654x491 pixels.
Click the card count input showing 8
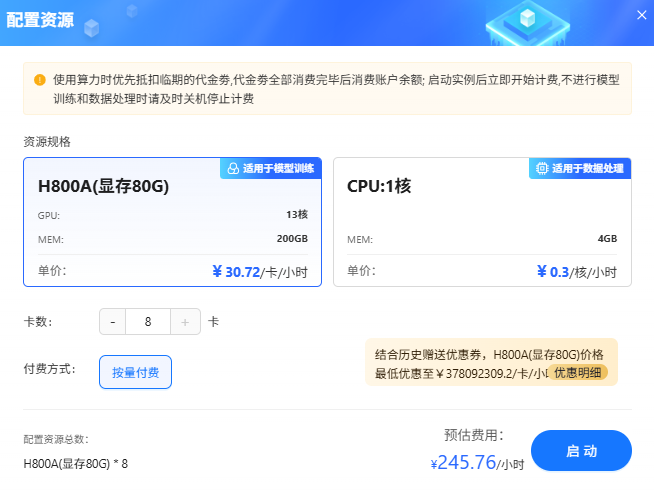coord(148,322)
